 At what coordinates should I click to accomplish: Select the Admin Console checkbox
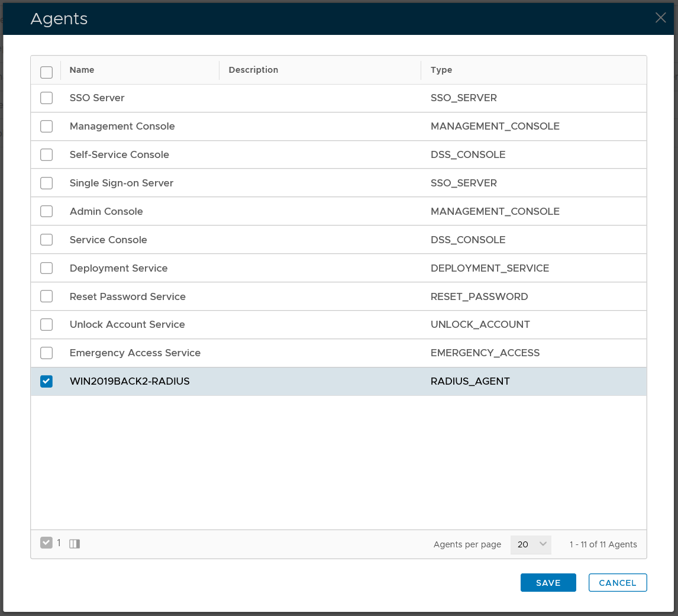(x=46, y=212)
